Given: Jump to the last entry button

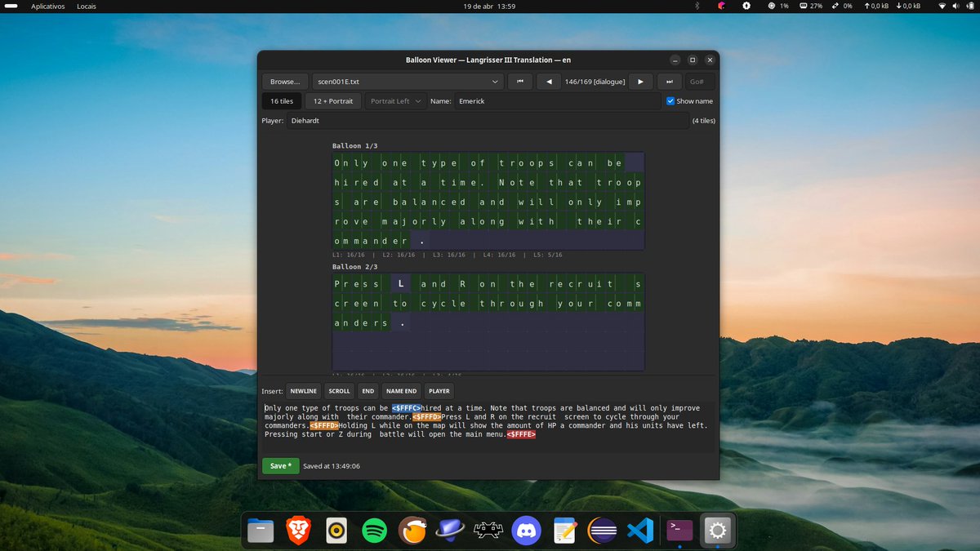Looking at the screenshot, I should tap(670, 82).
